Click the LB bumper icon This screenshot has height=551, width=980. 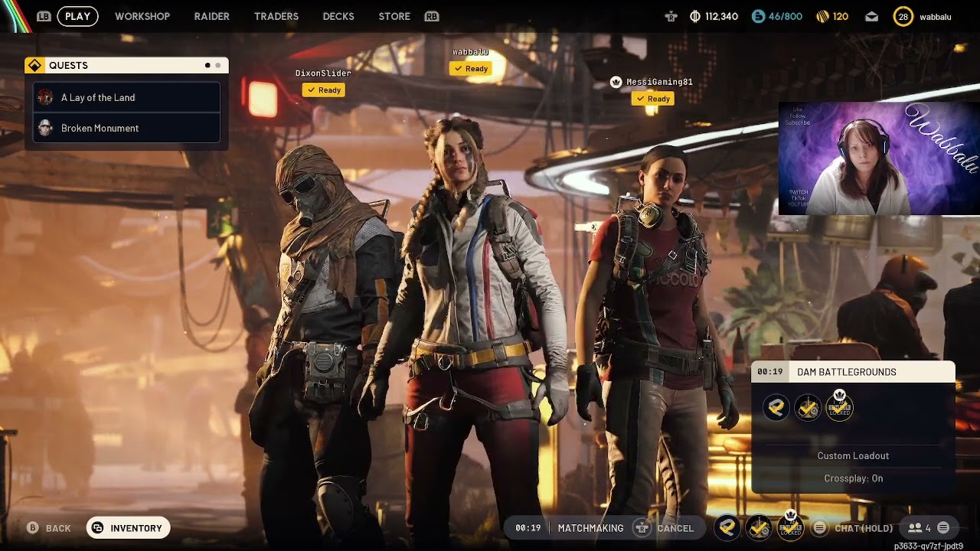point(44,16)
